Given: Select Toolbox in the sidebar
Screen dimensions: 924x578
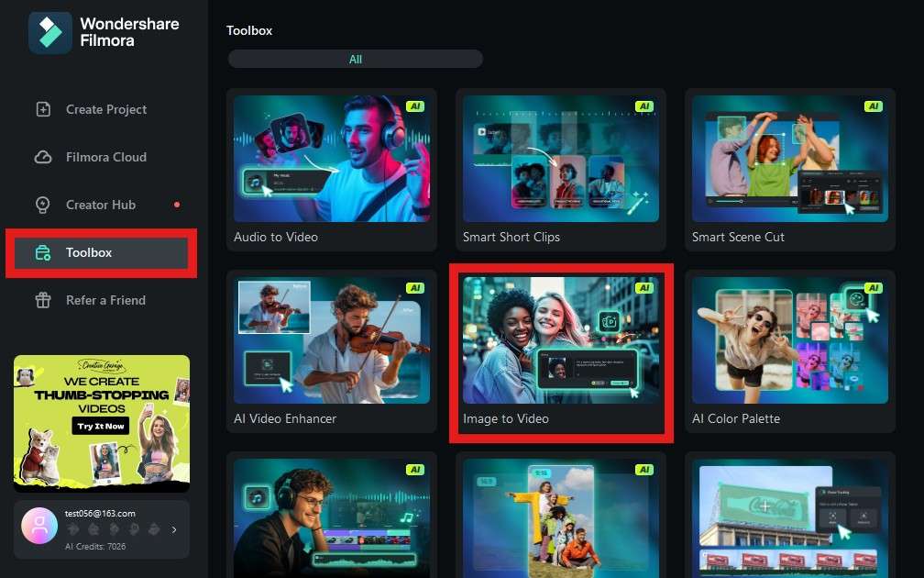Looking at the screenshot, I should [x=102, y=252].
